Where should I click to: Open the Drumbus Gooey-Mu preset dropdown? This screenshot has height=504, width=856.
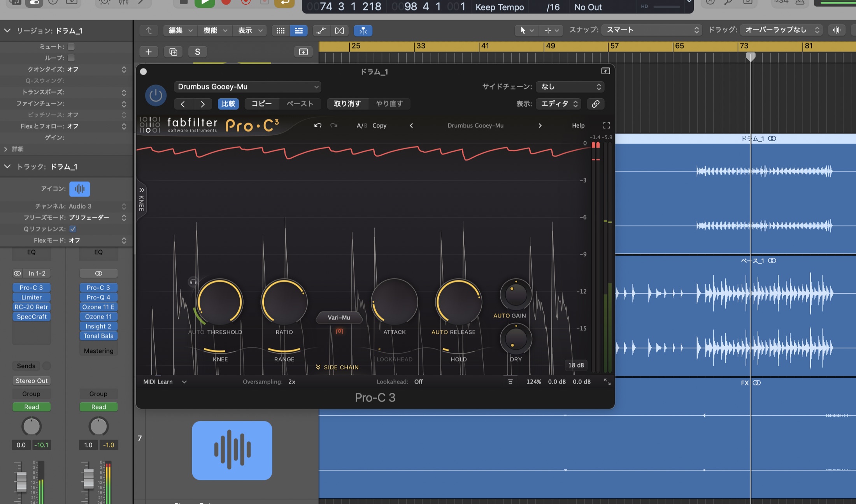click(247, 87)
